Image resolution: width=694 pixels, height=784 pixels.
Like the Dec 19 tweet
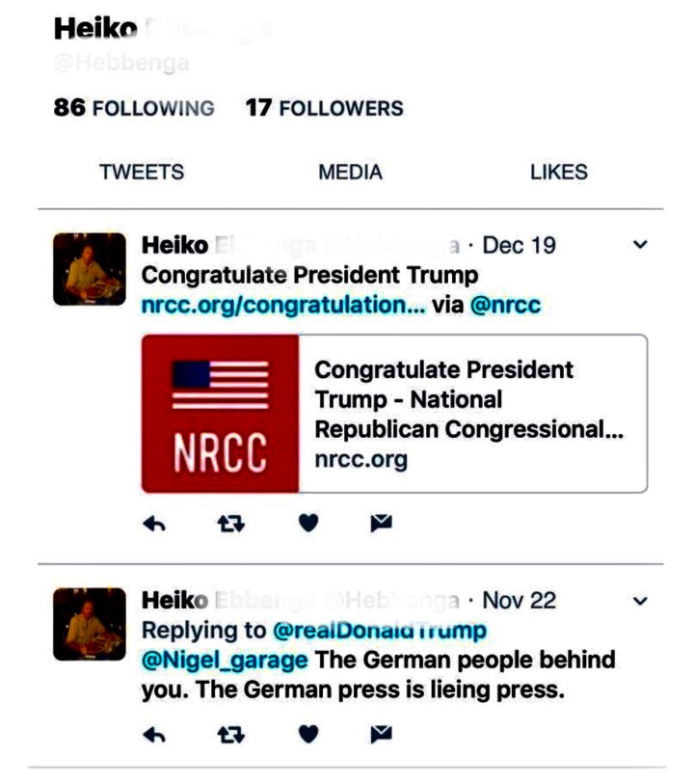[308, 523]
